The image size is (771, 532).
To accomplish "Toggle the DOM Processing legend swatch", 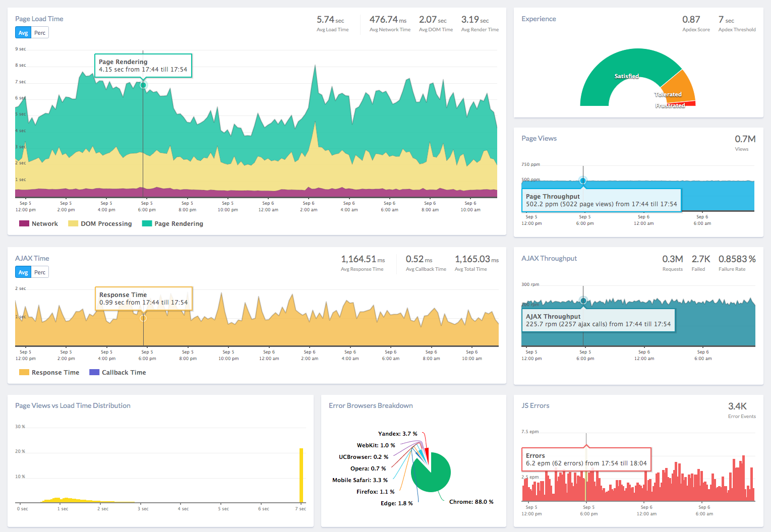I will coord(73,223).
